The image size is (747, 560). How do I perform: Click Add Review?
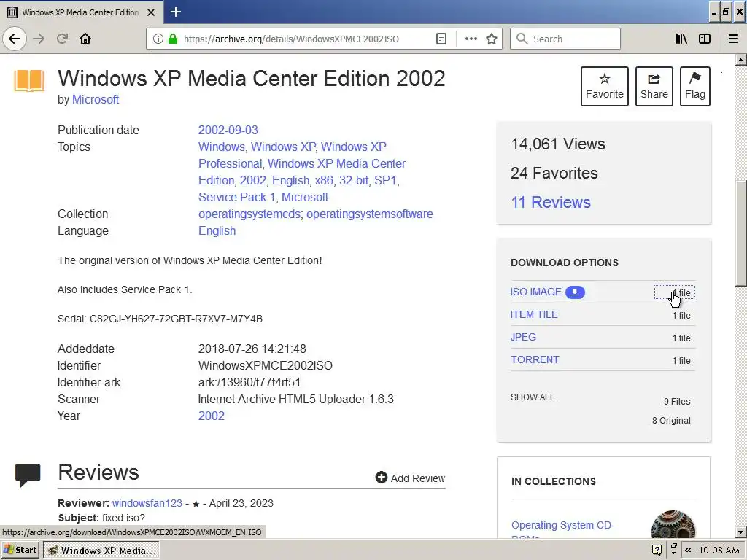coord(410,478)
